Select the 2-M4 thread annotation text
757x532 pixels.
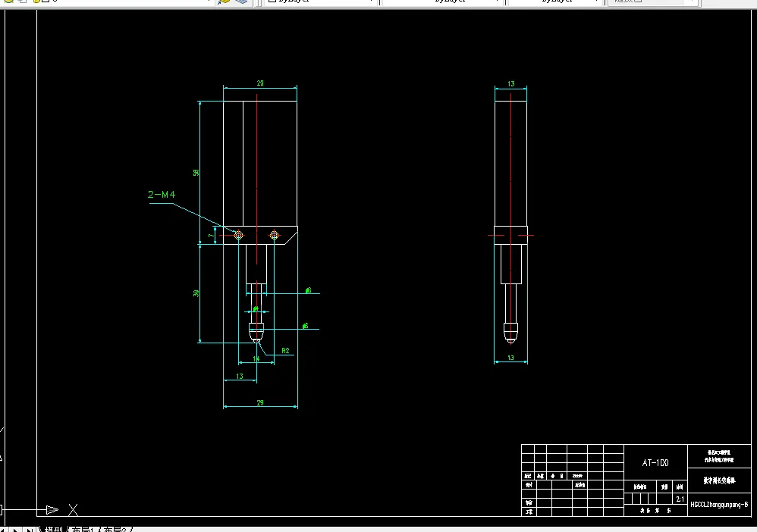pos(162,194)
